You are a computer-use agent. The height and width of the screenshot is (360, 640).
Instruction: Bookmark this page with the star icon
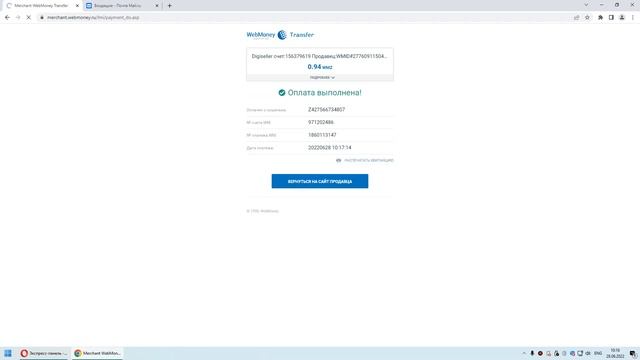click(x=587, y=18)
